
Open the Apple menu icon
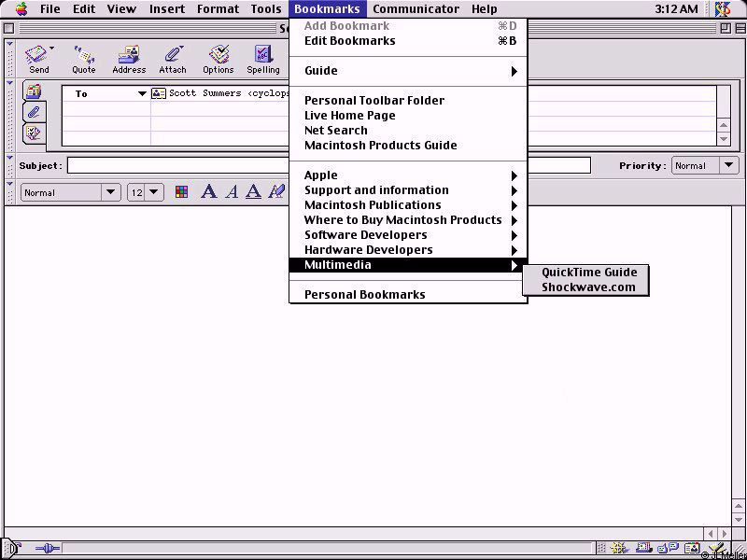click(21, 8)
